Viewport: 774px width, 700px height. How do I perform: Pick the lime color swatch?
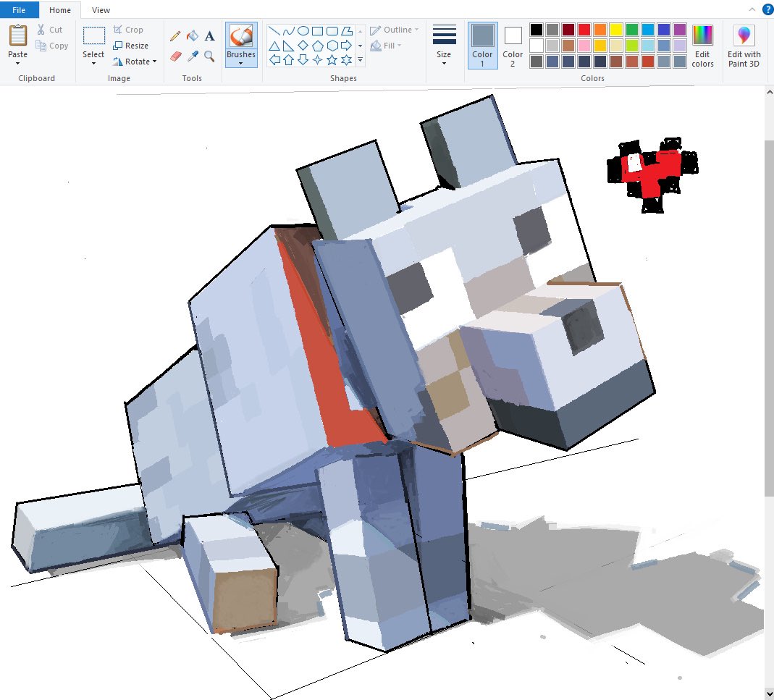(632, 46)
